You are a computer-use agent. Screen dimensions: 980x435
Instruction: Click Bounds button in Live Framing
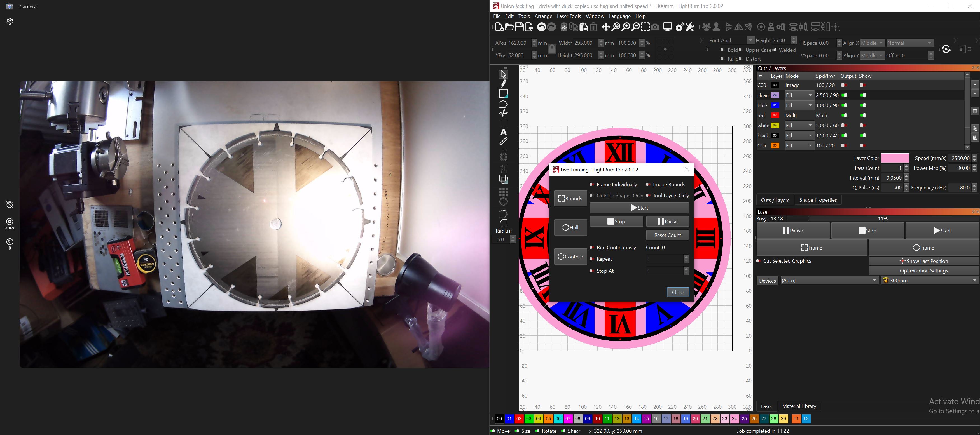tap(570, 199)
